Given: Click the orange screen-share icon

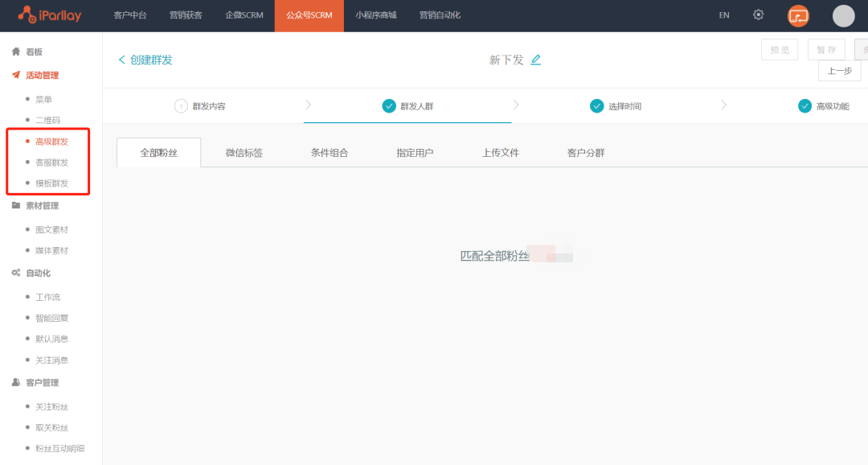Looking at the screenshot, I should 798,16.
